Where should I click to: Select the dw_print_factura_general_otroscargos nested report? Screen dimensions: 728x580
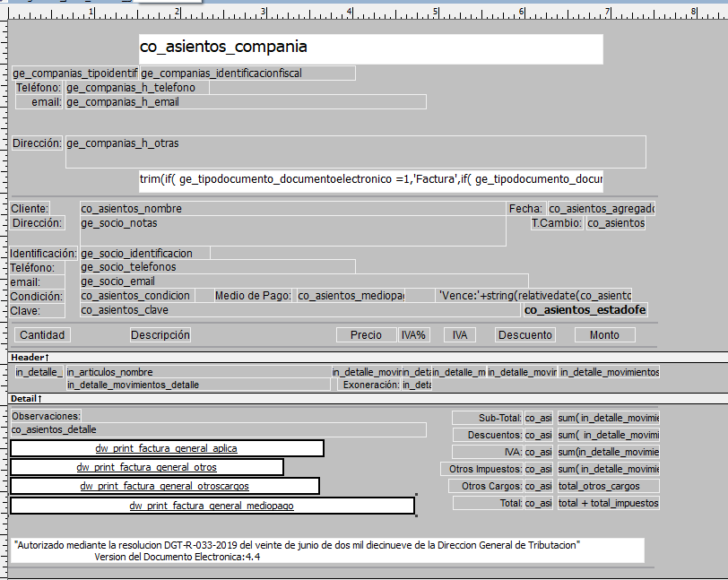[165, 486]
